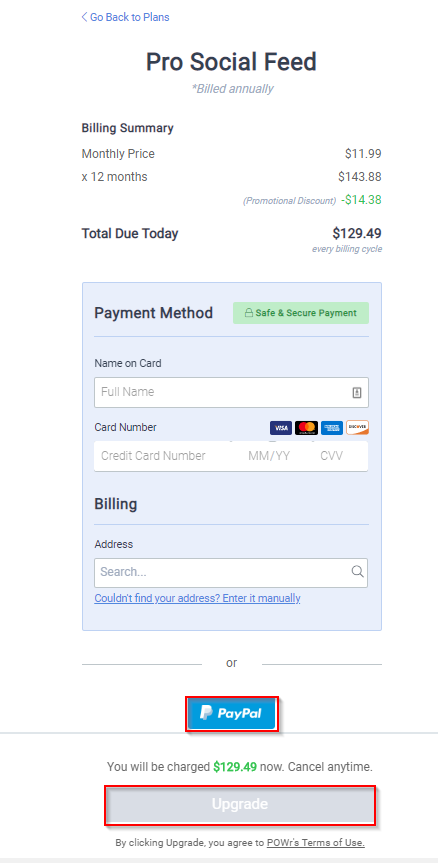Click the green $129.49 charge amount
438x863 pixels.
coord(235,766)
